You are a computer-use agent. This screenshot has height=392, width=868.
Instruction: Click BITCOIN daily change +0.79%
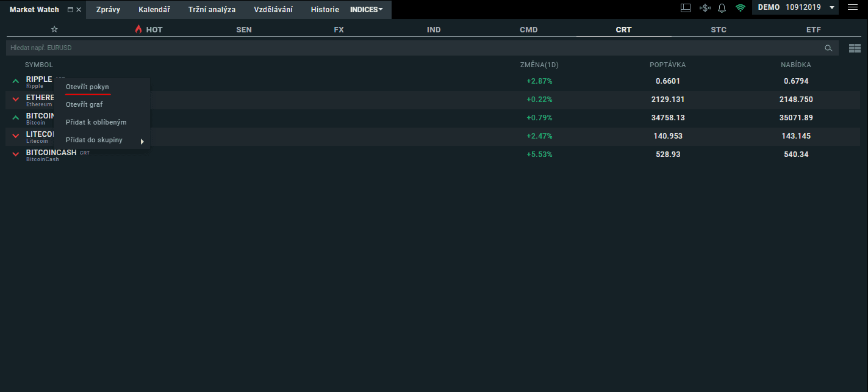click(539, 118)
